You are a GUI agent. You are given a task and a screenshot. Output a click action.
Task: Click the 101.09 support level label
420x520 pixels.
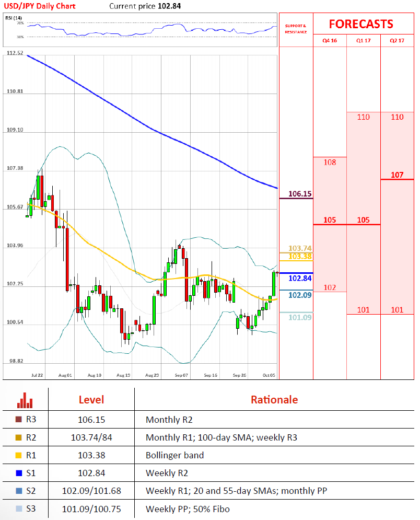tap(300, 317)
